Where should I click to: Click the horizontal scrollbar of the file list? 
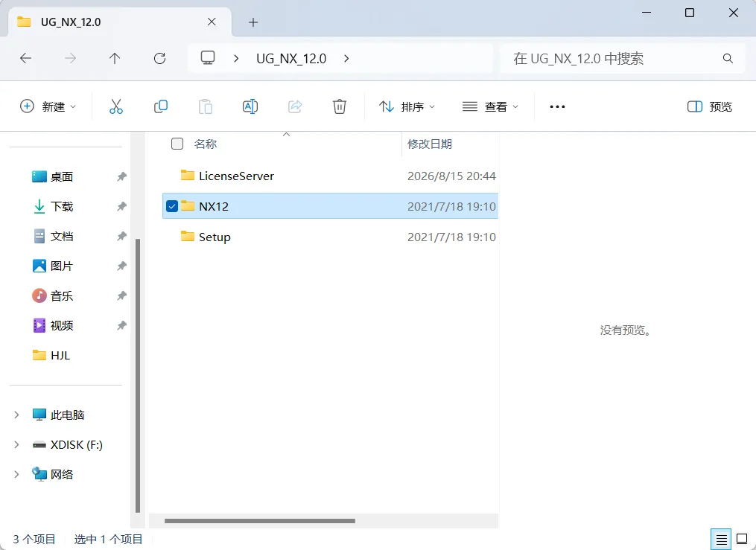[260, 521]
